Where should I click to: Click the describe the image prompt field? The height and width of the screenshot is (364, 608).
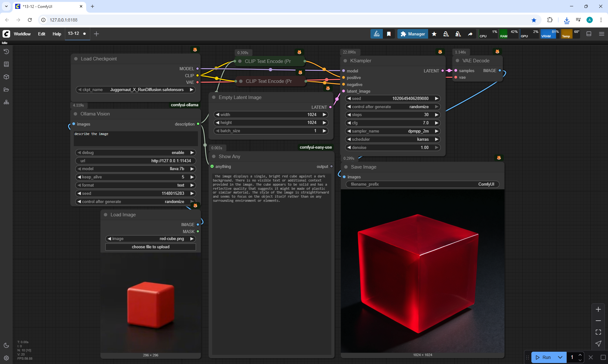click(136, 139)
